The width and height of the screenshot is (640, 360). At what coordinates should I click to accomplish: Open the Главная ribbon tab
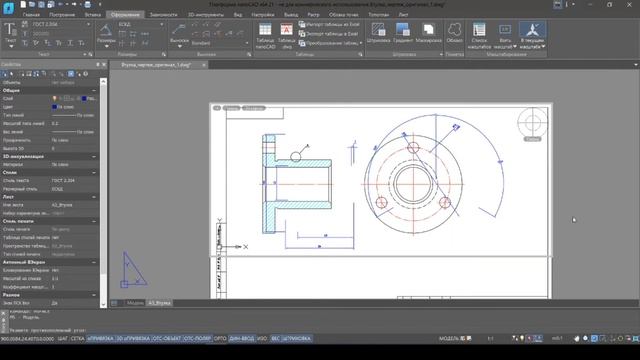[31, 14]
